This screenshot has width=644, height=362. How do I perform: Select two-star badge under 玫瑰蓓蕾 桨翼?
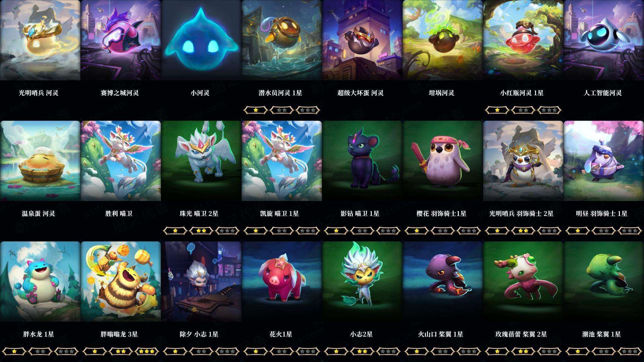(x=523, y=351)
